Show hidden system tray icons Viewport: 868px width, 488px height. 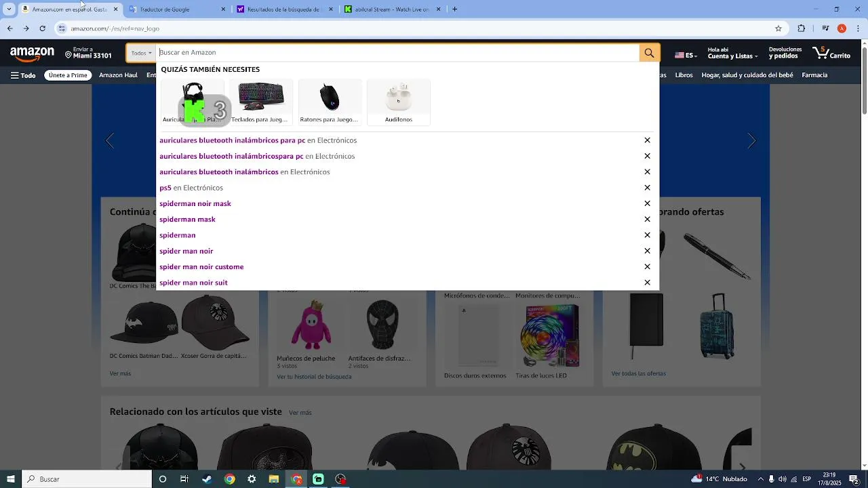pos(760,479)
